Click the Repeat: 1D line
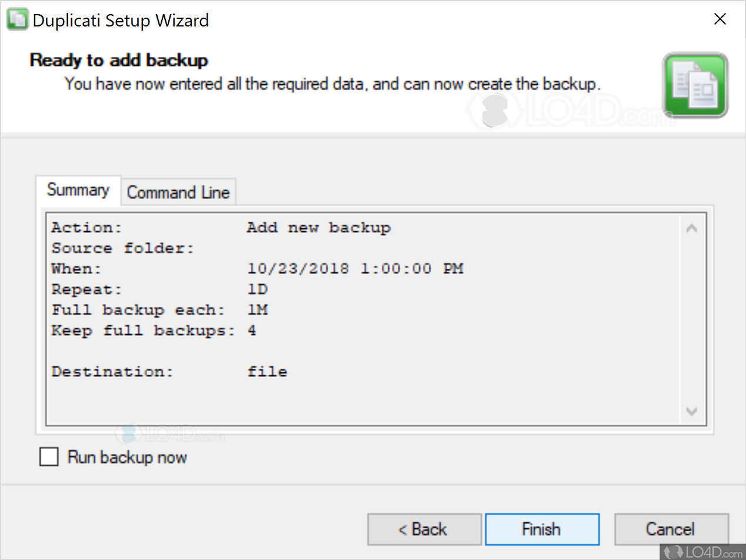The height and width of the screenshot is (560, 746). (159, 289)
